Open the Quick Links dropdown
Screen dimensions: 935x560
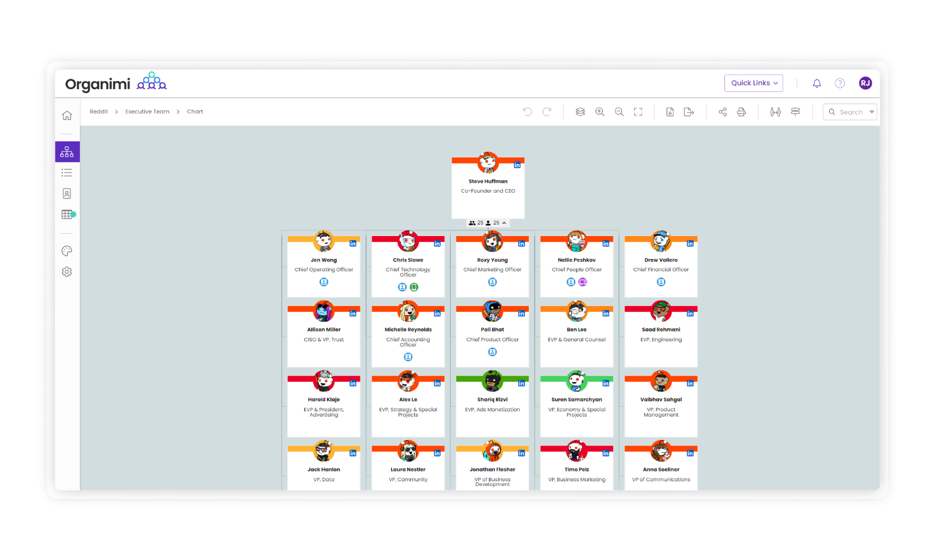coord(754,83)
